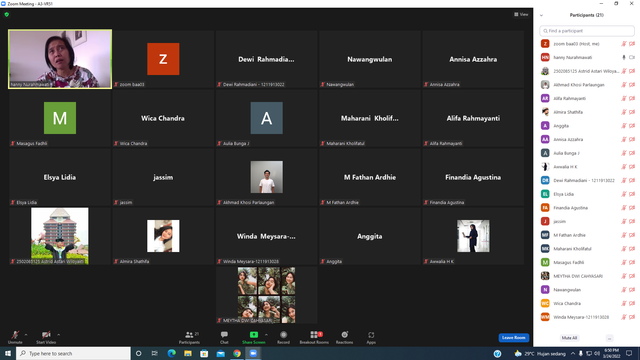Collapse the Participants panel chevron
The height and width of the screenshot is (360, 640).
coord(541,16)
